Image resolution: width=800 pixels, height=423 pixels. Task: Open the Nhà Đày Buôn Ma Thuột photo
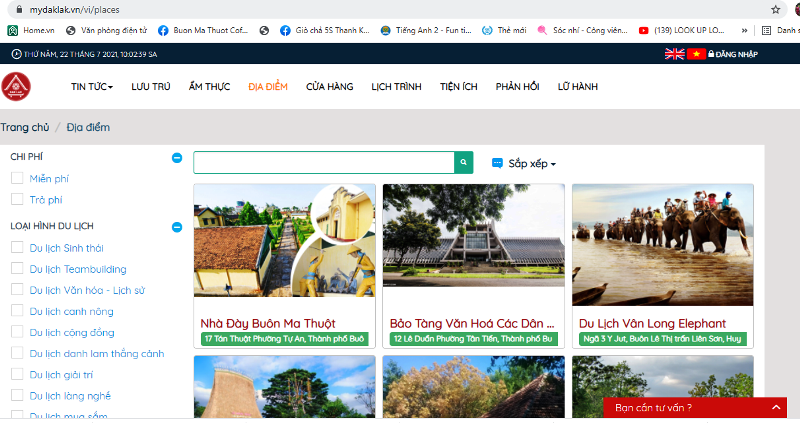(x=285, y=240)
